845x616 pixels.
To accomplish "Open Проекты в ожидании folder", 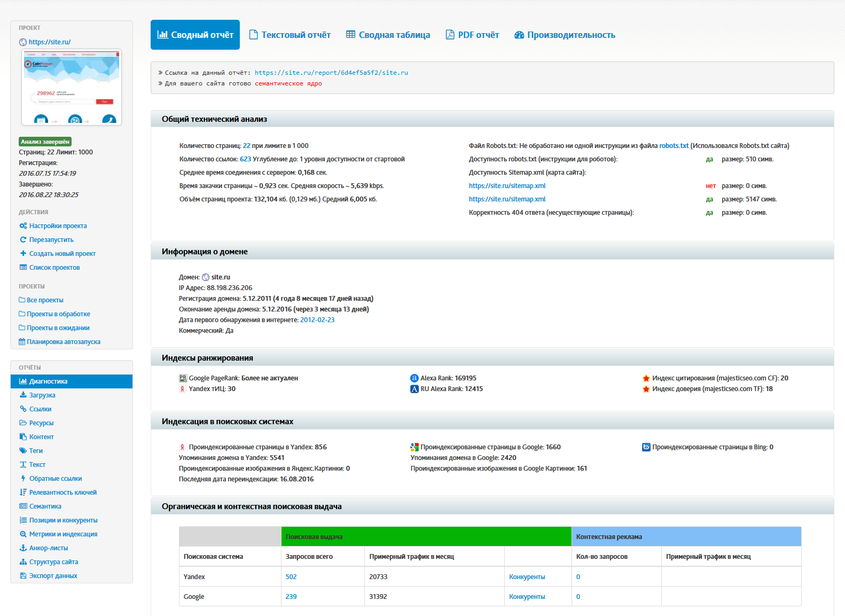I will 58,328.
